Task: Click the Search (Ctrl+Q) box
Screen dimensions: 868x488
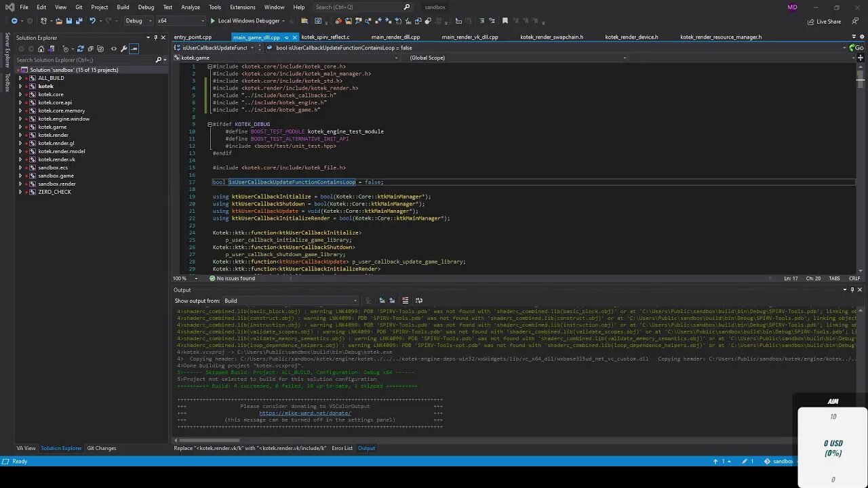Action: tap(363, 7)
